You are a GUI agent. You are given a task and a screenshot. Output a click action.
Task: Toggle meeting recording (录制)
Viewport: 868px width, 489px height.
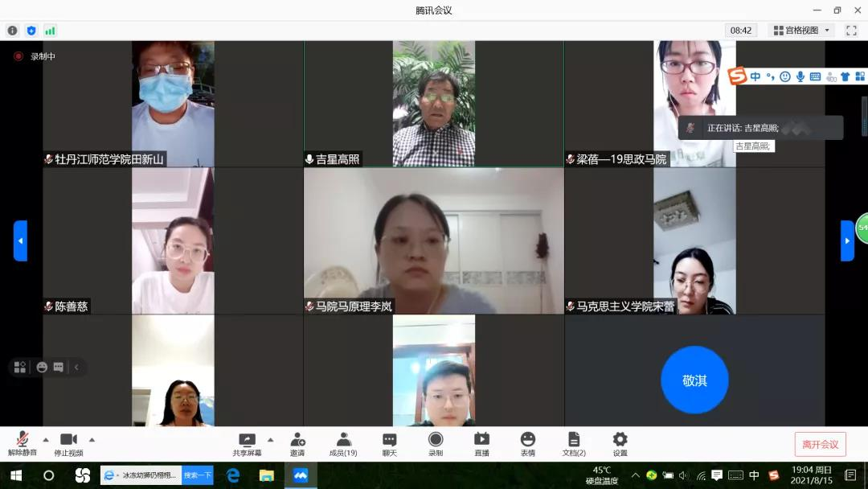[436, 444]
